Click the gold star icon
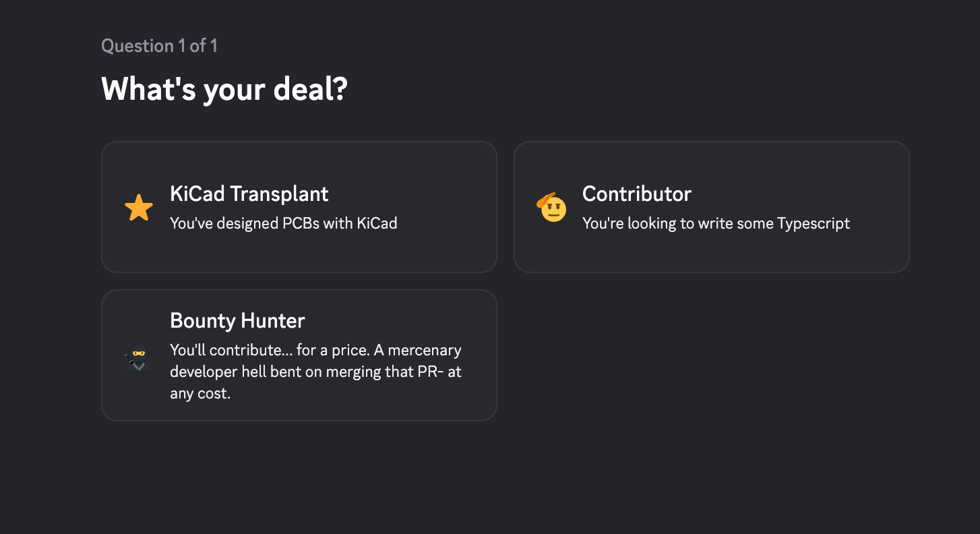This screenshot has width=980, height=534. tap(139, 208)
